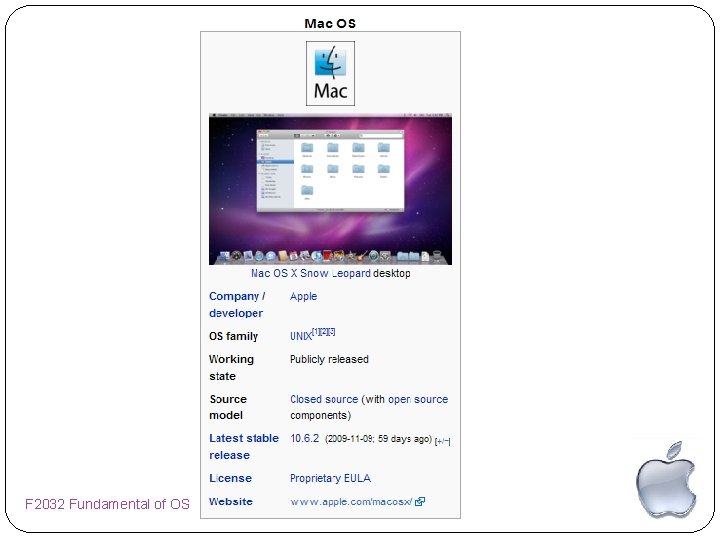720x540 pixels.
Task: Open citation reference [3]
Action: [x=332, y=332]
